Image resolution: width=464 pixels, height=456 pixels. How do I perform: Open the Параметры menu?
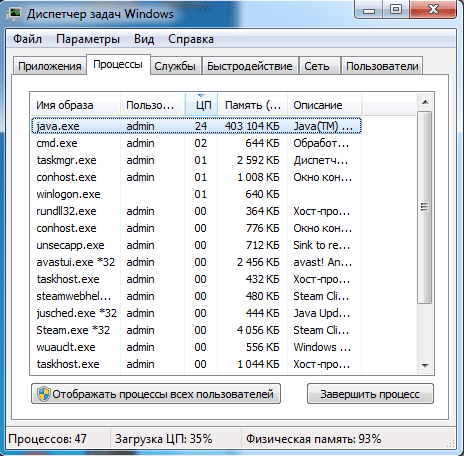click(x=88, y=39)
